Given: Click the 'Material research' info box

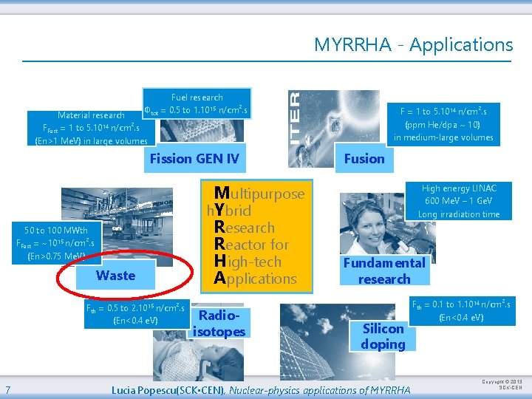Looking at the screenshot, I should [91, 128].
